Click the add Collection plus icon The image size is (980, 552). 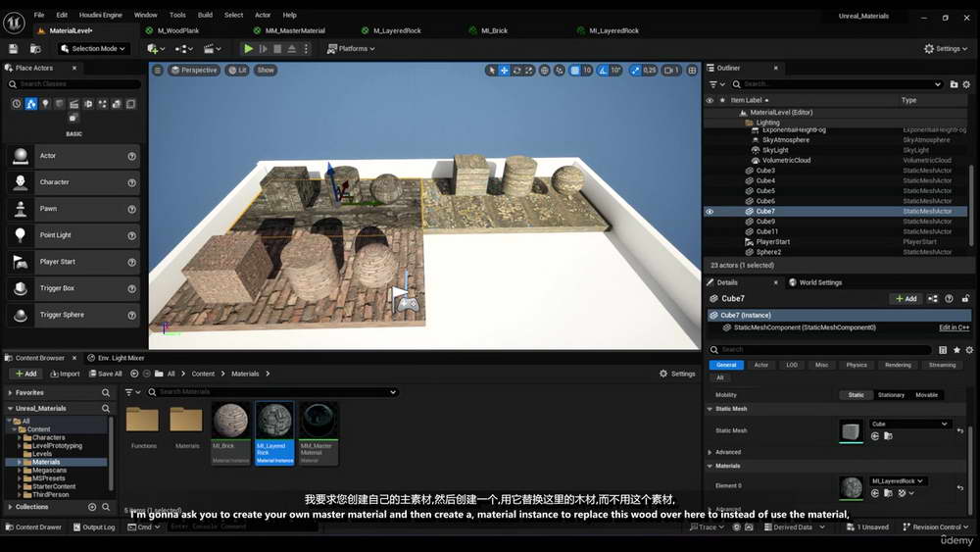pyautogui.click(x=92, y=507)
